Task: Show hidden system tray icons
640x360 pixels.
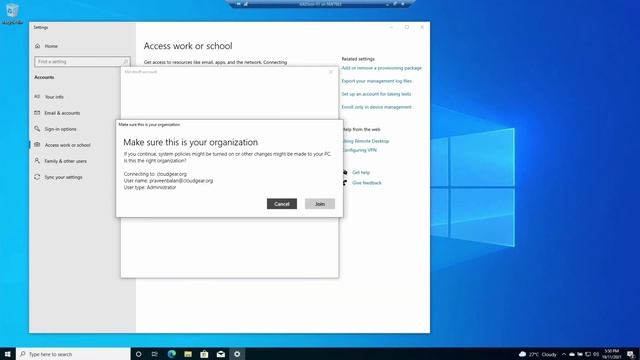Action: click(x=564, y=354)
